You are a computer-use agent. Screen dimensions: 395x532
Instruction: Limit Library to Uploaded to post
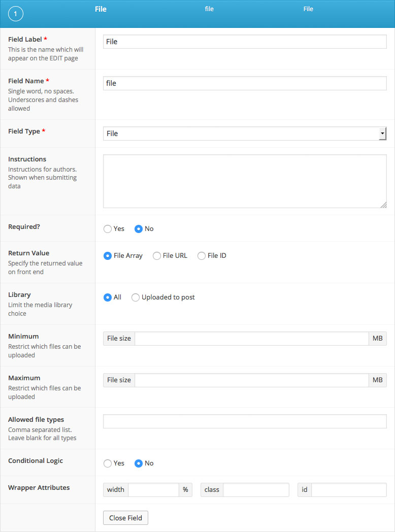coord(136,297)
